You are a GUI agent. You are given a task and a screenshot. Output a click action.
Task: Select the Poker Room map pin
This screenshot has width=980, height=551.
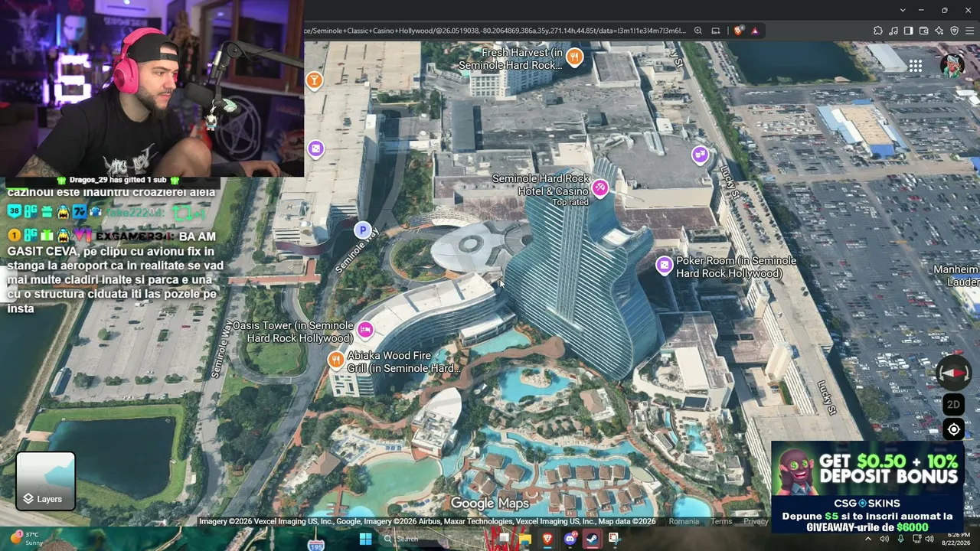[664, 266]
